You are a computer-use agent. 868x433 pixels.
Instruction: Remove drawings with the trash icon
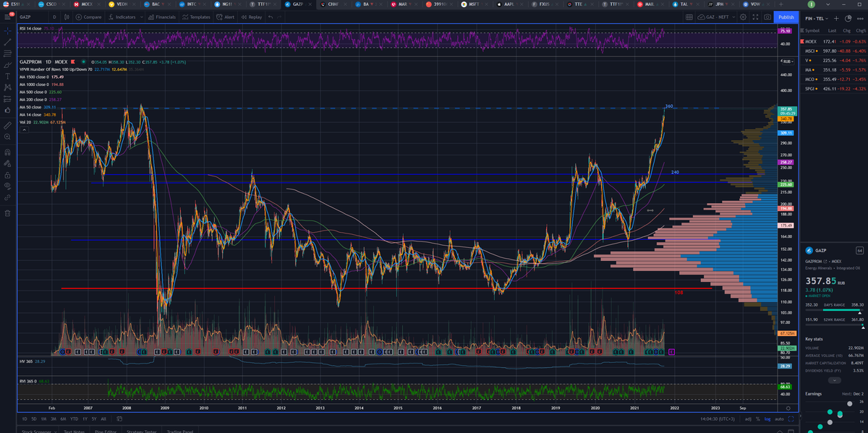[7, 213]
